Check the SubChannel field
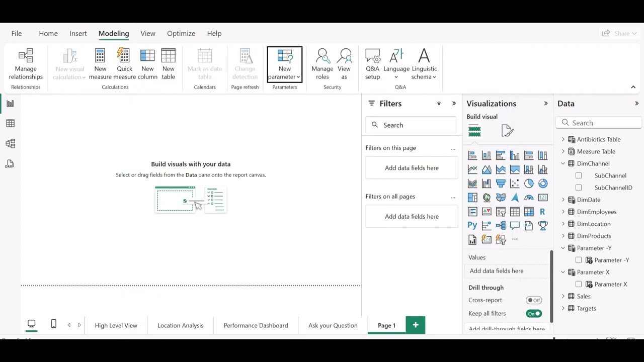 (579, 175)
